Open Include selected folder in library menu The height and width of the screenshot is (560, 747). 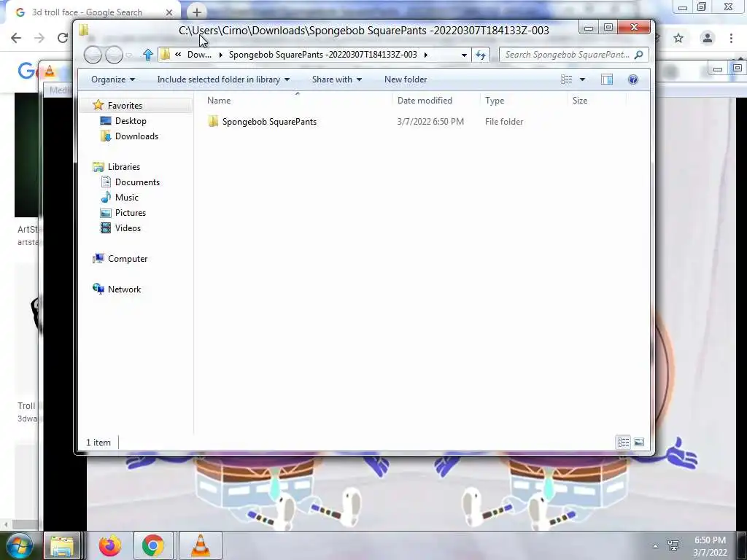coord(223,79)
